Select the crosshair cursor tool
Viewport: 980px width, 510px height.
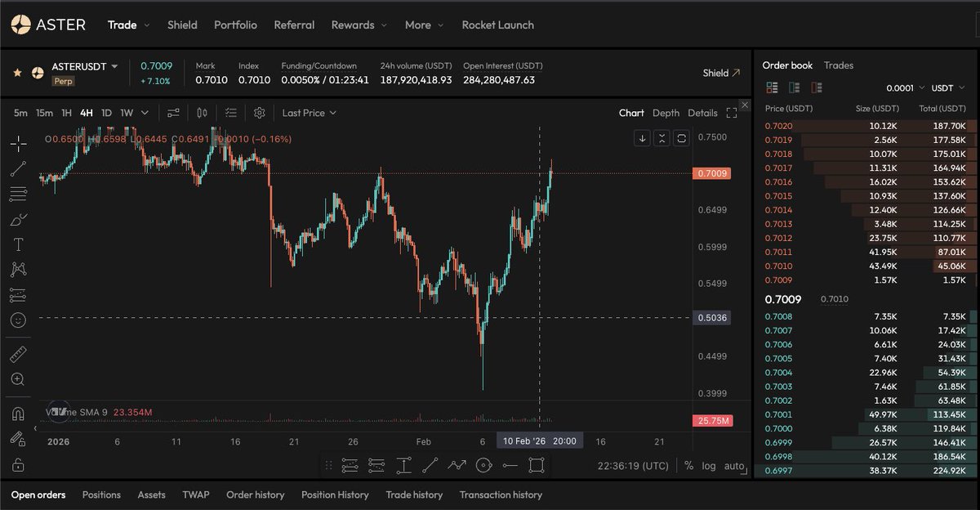click(18, 144)
